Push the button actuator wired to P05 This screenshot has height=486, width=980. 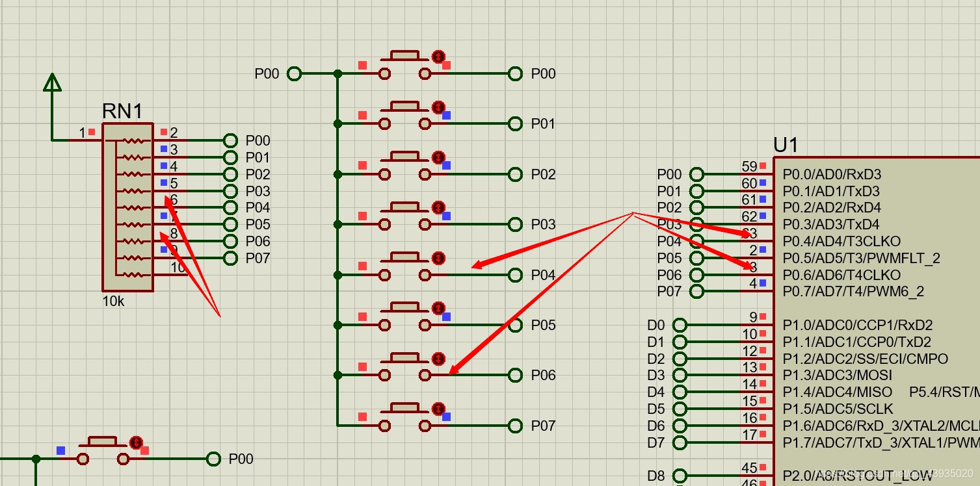[x=404, y=307]
